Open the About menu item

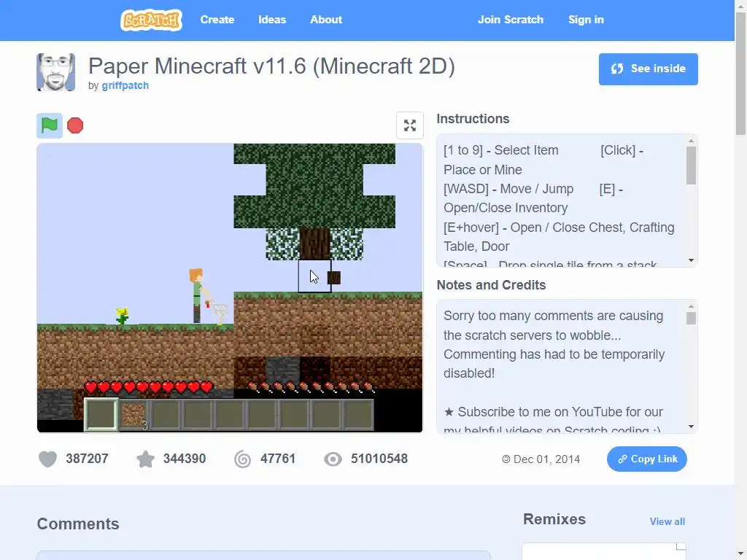[326, 20]
